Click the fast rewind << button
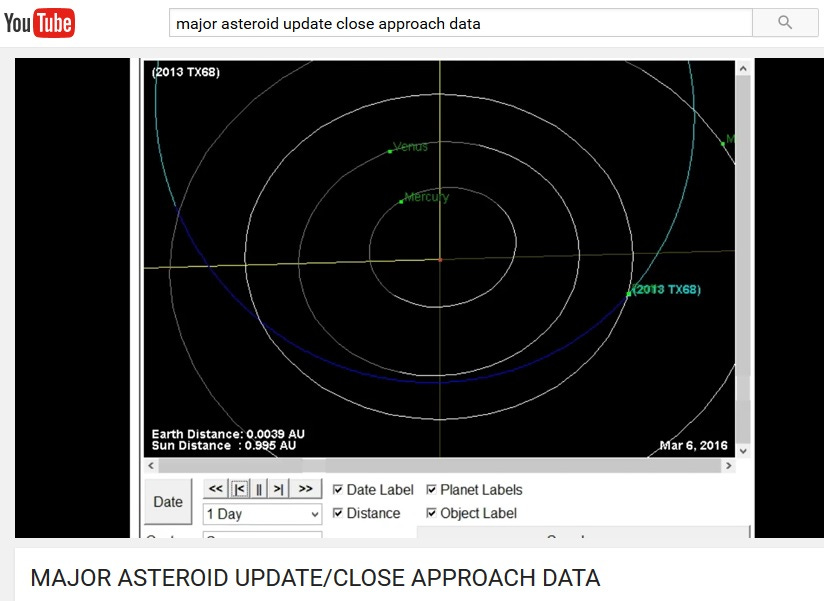The width and height of the screenshot is (824, 601). [216, 489]
